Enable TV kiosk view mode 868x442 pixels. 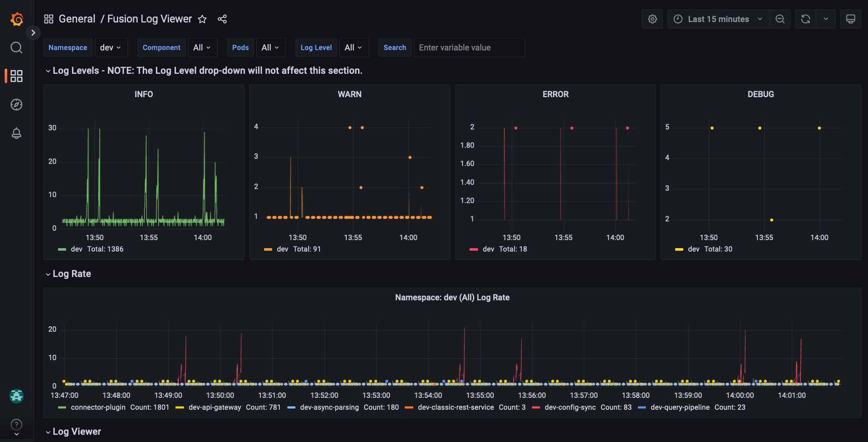tap(851, 19)
